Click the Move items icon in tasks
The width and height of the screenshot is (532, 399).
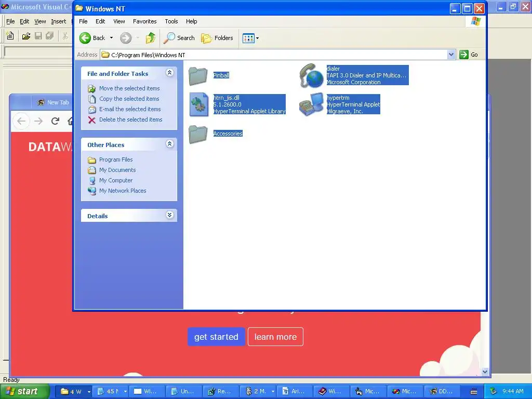tap(91, 88)
